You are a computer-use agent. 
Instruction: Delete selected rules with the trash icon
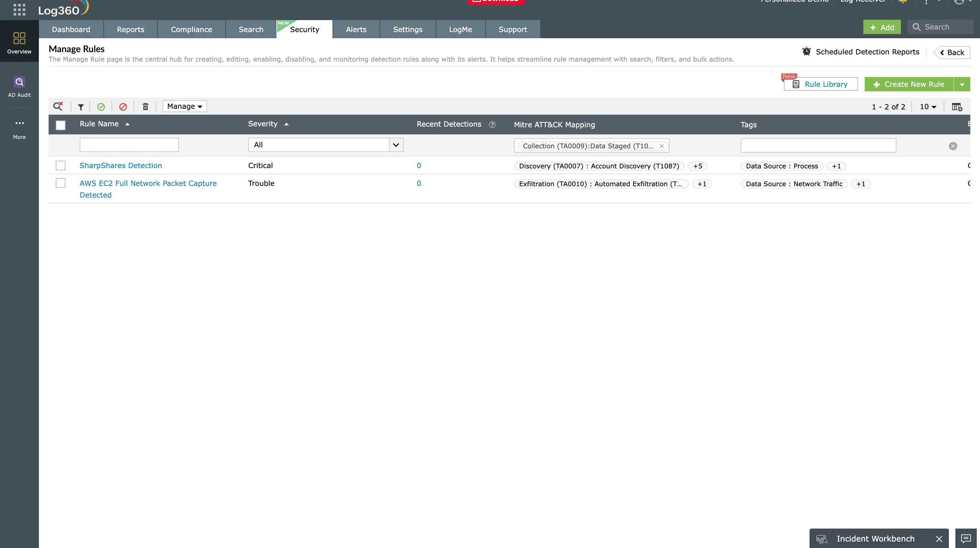point(145,107)
